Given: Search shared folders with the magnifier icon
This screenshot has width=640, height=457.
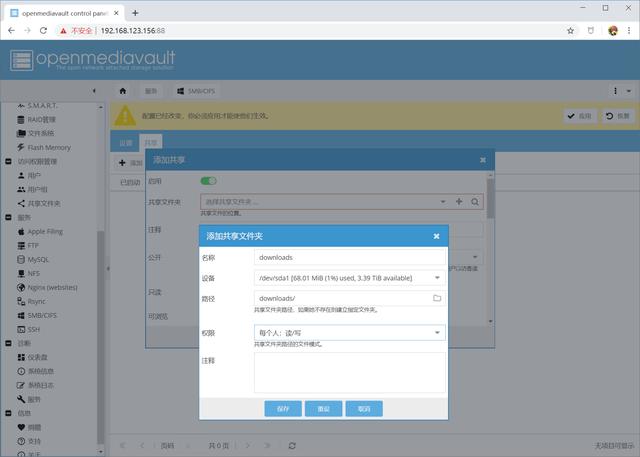Looking at the screenshot, I should pos(475,202).
